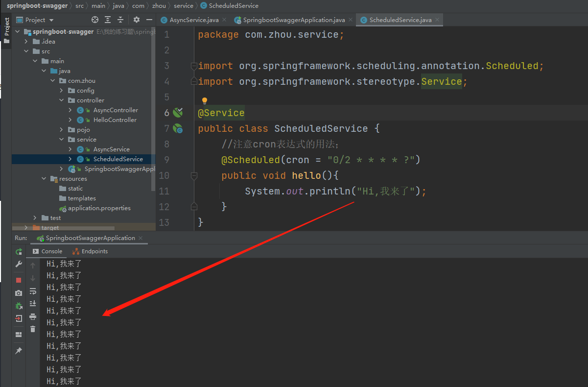The height and width of the screenshot is (387, 588).
Task: Print console output with the printer icon
Action: click(33, 316)
